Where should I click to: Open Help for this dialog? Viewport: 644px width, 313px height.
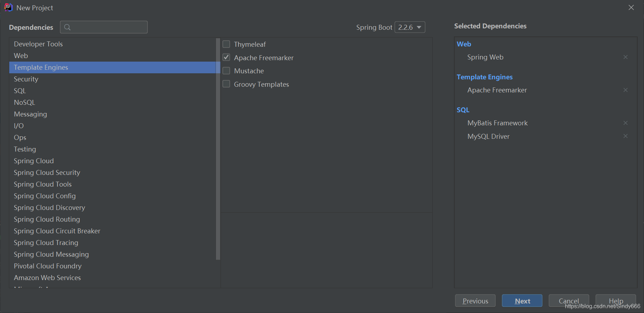(x=616, y=301)
